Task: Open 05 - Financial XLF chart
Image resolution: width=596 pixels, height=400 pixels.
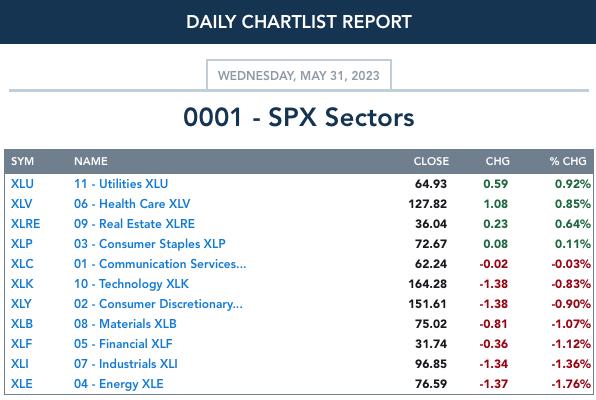Action: [x=123, y=344]
